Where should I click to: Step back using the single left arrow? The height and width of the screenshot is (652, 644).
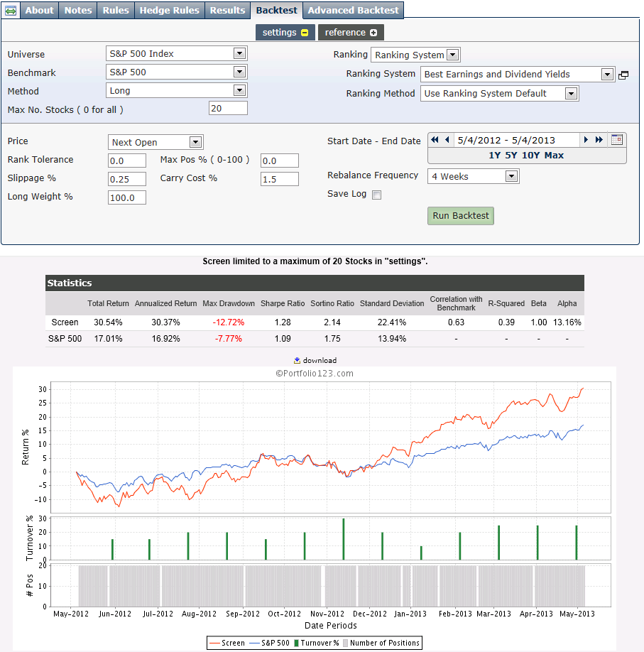point(447,140)
